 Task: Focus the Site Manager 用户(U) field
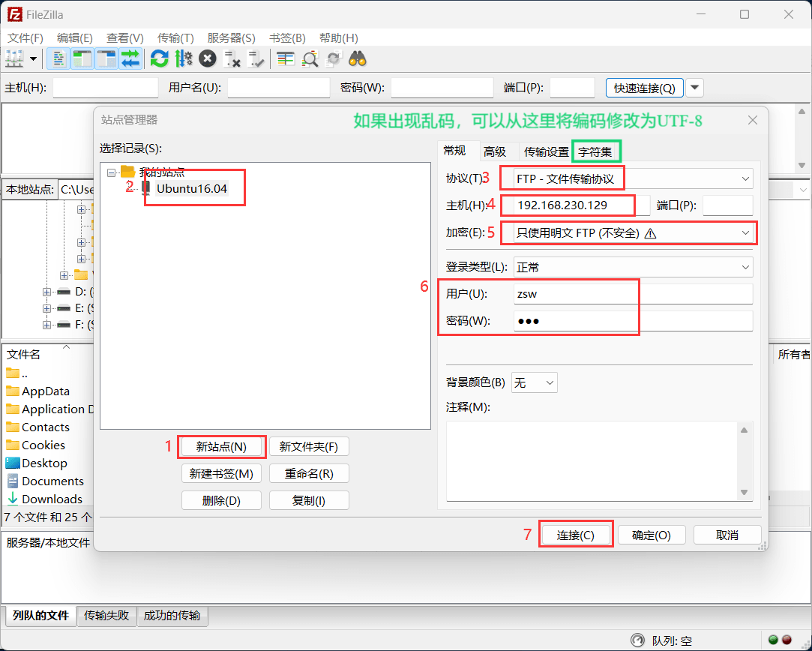tap(633, 294)
